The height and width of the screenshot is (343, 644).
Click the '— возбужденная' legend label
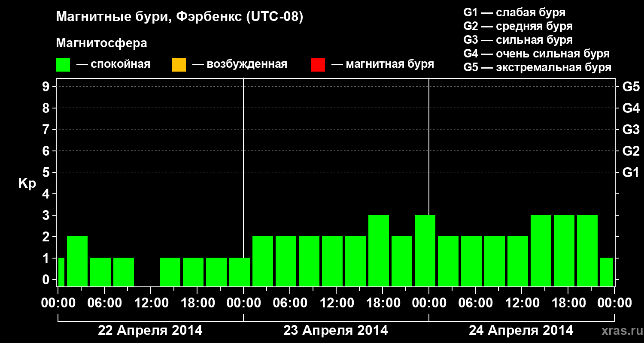pos(240,64)
